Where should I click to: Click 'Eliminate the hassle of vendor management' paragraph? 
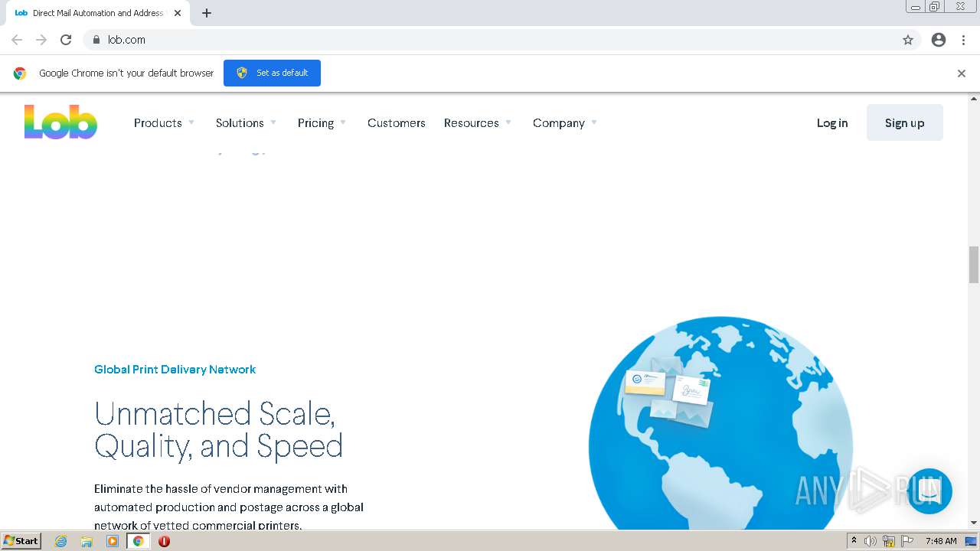(229, 507)
